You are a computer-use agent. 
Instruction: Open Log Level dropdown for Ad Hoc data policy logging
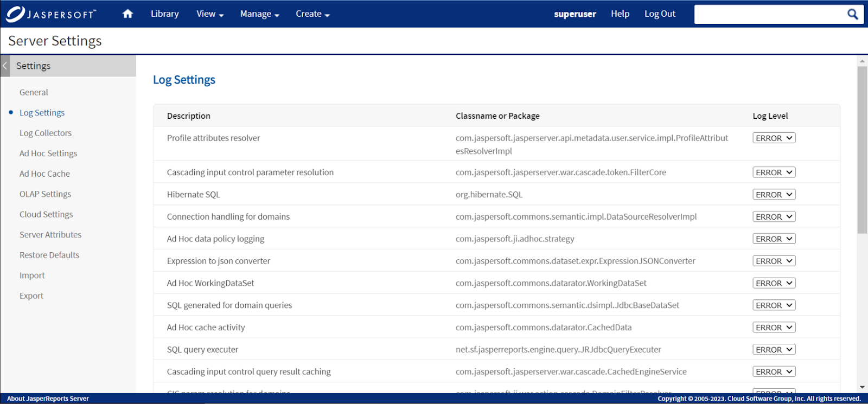click(x=774, y=239)
